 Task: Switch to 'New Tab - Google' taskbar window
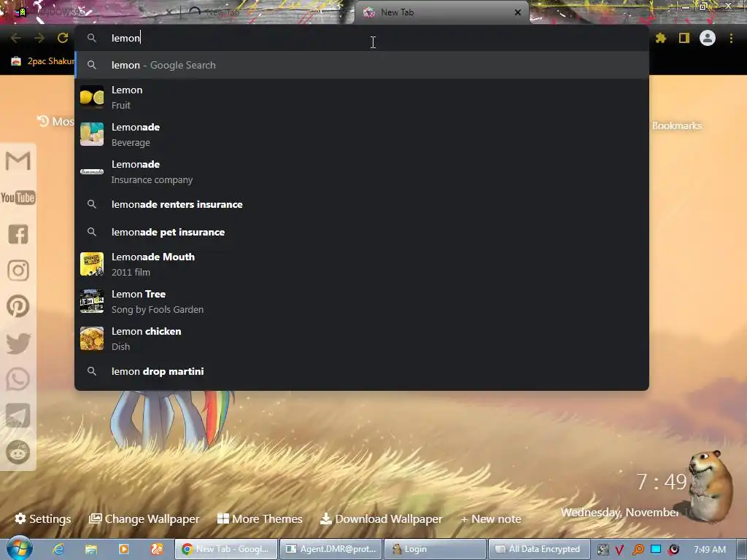tap(226, 549)
